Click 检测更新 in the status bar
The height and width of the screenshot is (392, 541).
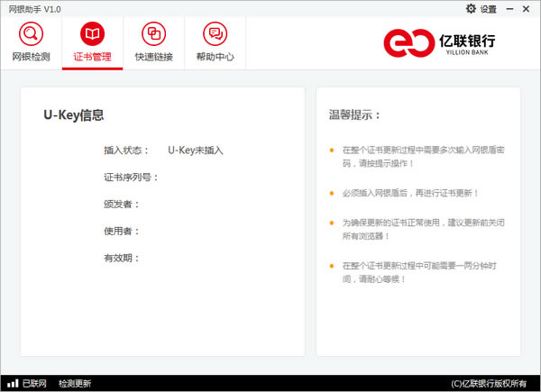pos(75,383)
